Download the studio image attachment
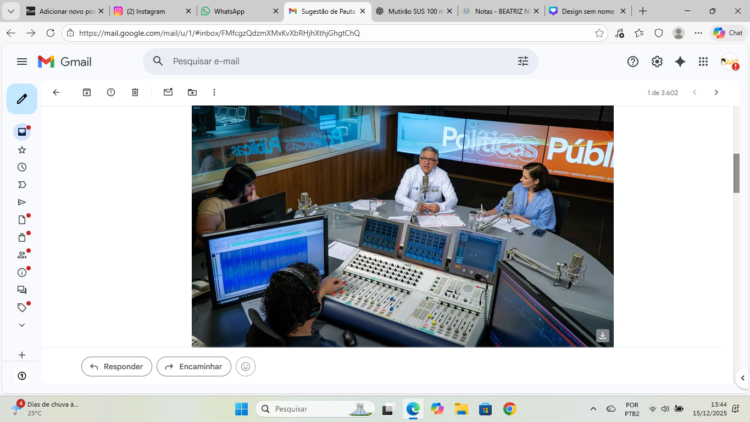This screenshot has height=422, width=750. (x=602, y=336)
